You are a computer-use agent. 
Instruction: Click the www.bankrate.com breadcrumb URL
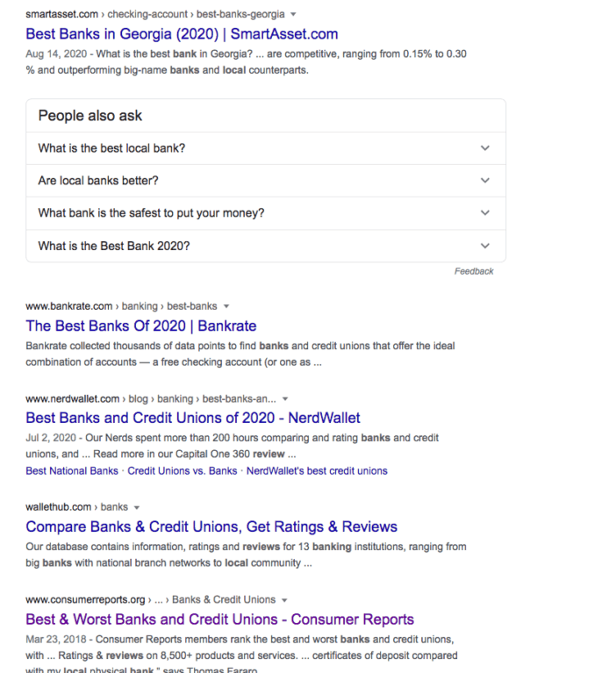[x=68, y=306]
